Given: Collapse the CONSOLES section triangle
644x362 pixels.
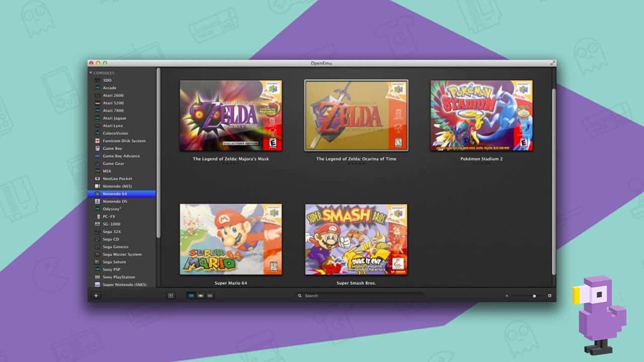Looking at the screenshot, I should (x=91, y=73).
